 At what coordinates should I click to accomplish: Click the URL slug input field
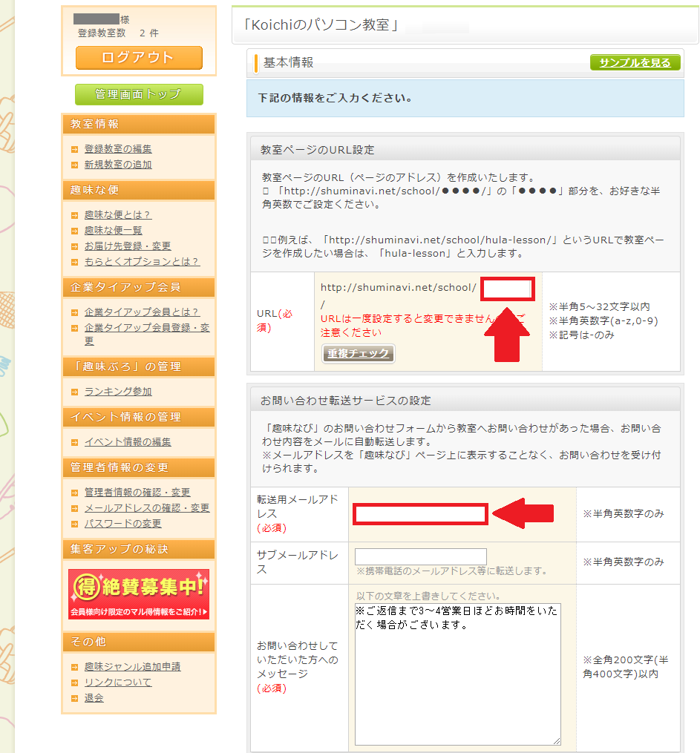[x=508, y=289]
